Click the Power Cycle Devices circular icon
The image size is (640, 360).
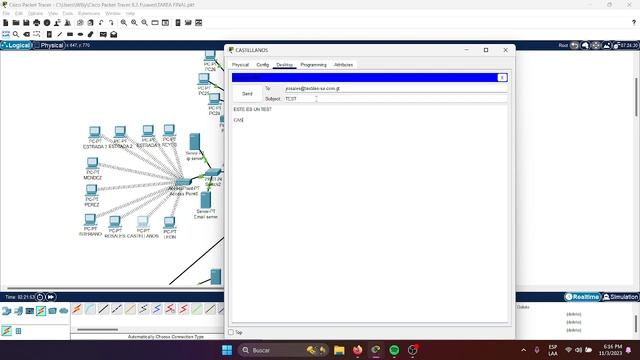40,297
